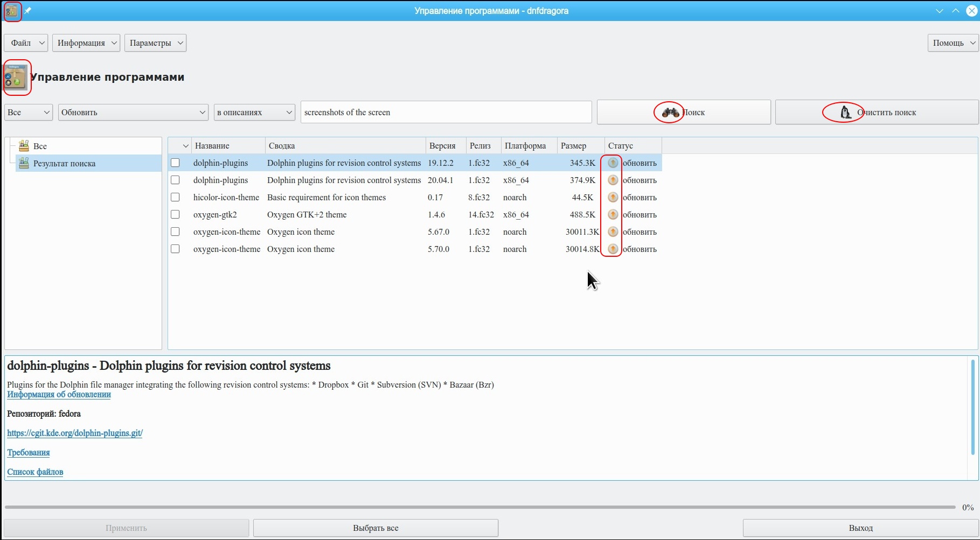
Task: Click update status icon for oxygen-icon-theme 5.67.0
Action: click(x=613, y=232)
